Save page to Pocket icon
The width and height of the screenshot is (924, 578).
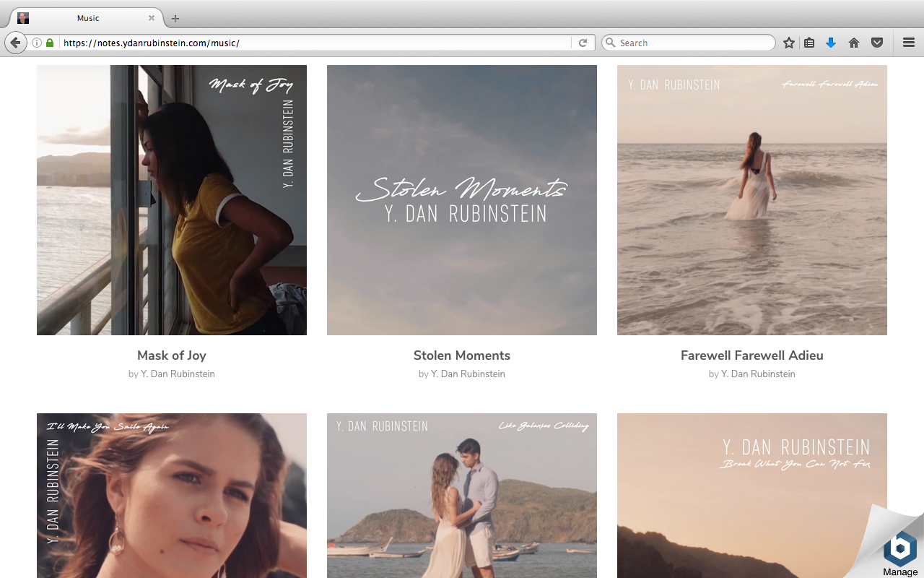click(877, 43)
